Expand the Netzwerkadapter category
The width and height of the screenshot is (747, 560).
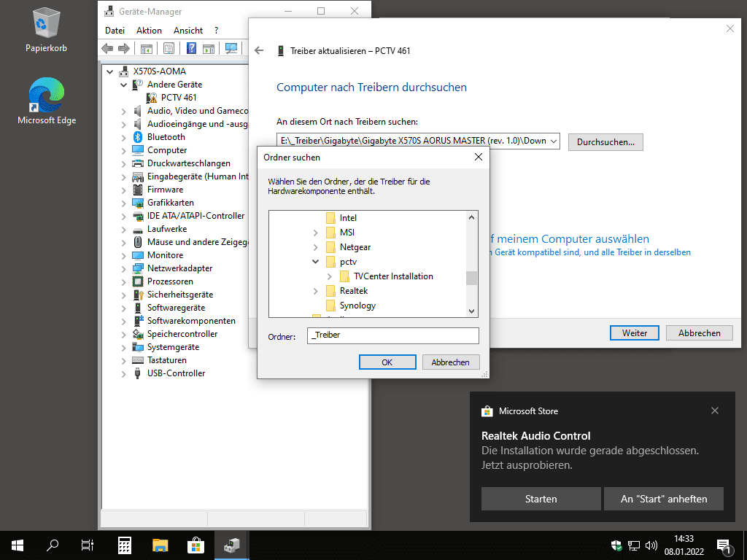[x=124, y=269]
